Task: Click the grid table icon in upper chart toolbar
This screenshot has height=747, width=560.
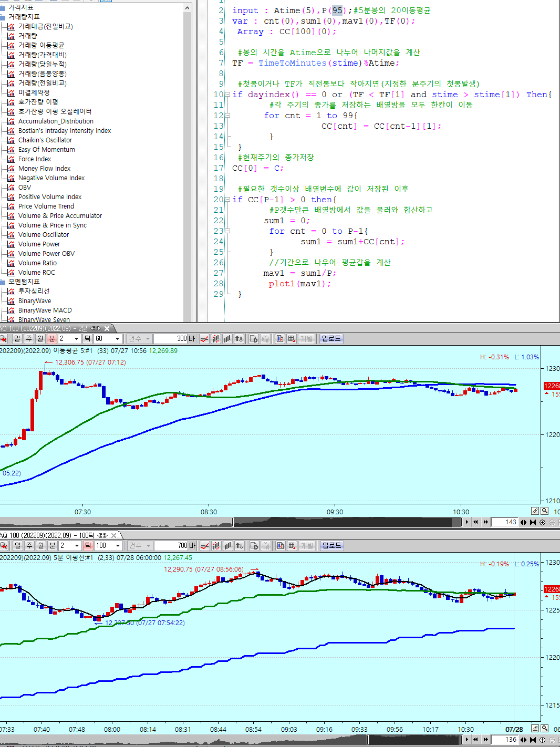Action: [292, 339]
